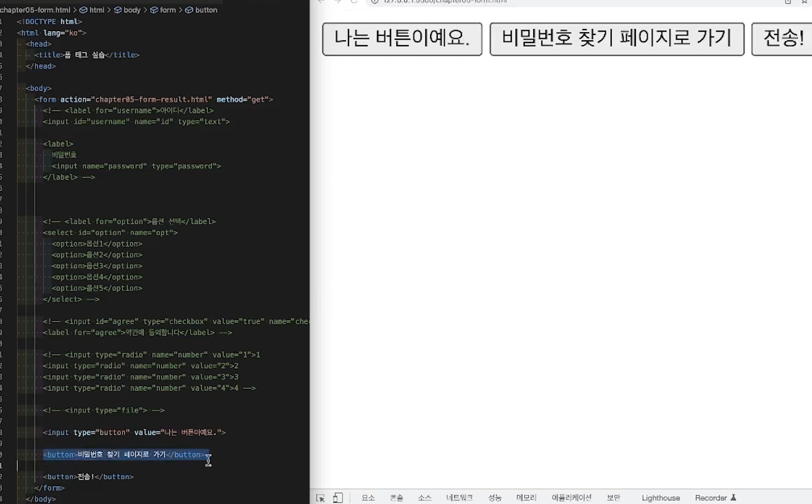Click the <html lang="ko"> code line

52,33
